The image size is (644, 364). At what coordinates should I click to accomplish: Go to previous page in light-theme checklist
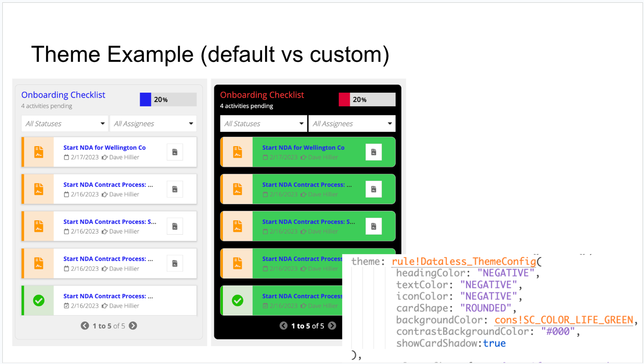85,326
